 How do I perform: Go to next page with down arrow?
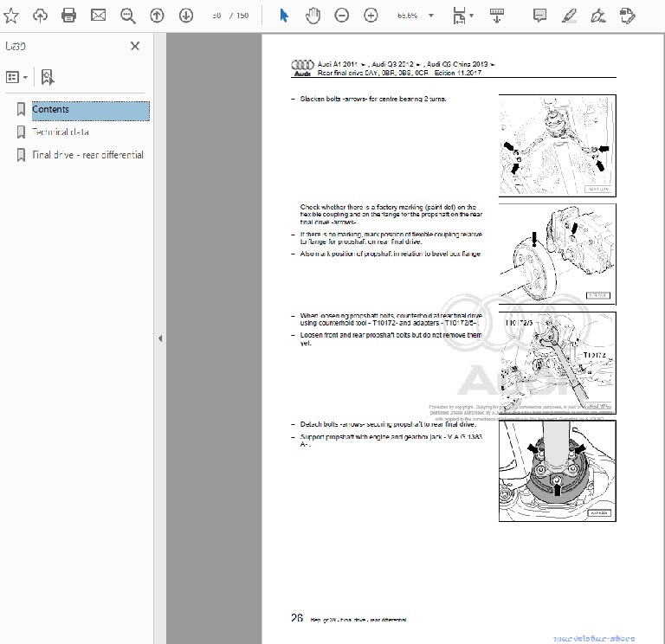(x=185, y=15)
